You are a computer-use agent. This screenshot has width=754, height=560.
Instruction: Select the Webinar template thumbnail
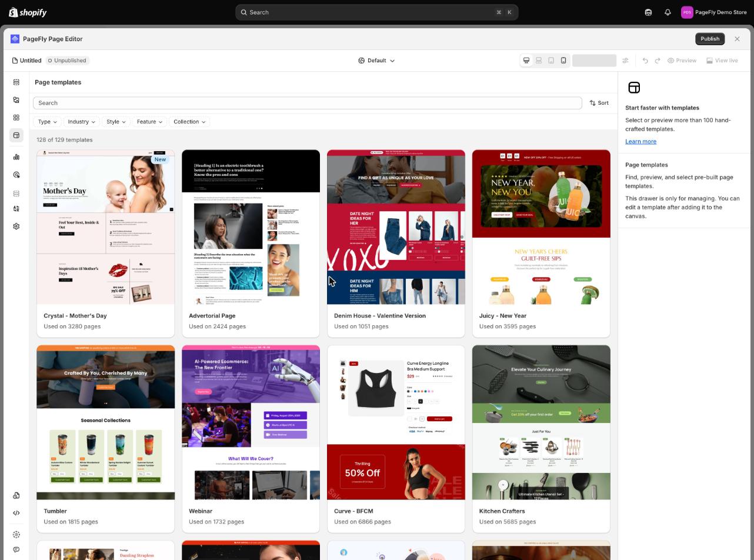point(251,422)
